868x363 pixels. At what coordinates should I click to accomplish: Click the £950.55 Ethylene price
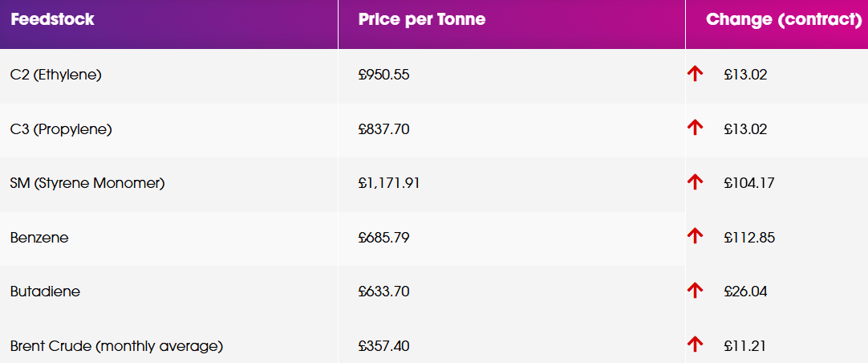384,75
